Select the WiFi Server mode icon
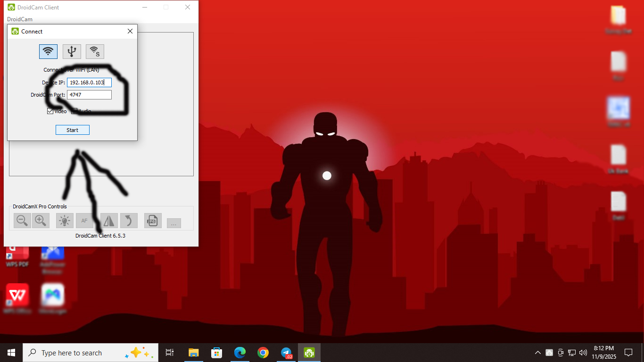644x362 pixels. click(95, 51)
